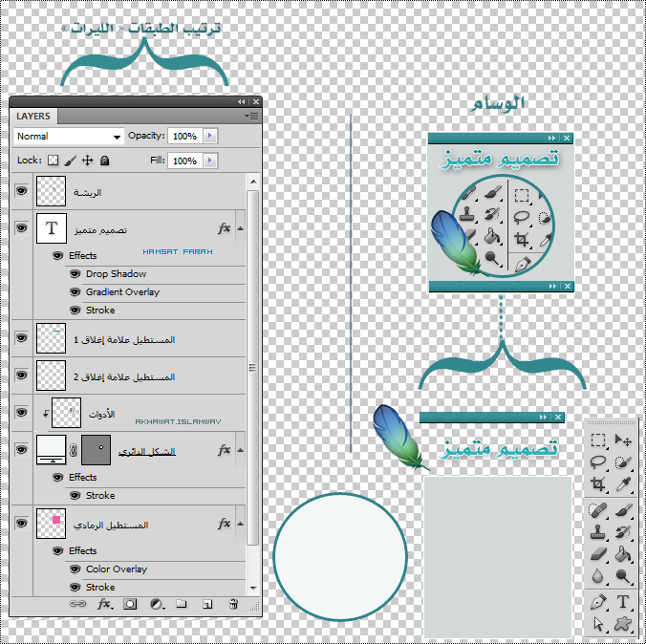Select the Rectangular Marquee tool in toolbox
This screenshot has height=644, width=646.
tap(598, 440)
